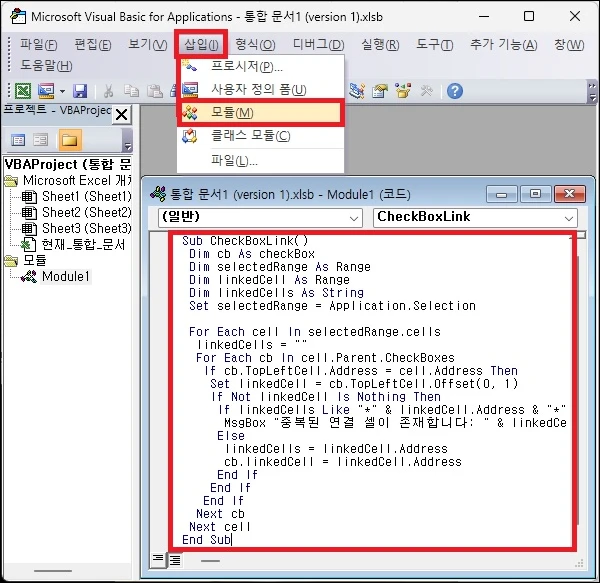Click the menu bar drag handle grip
This screenshot has width=600, height=583.
point(9,54)
